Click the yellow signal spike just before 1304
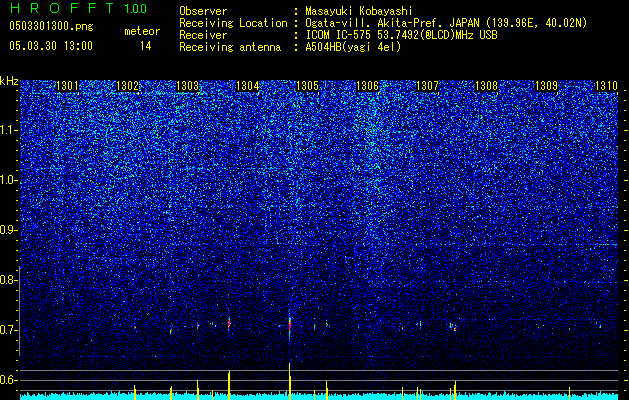The width and height of the screenshot is (629, 400). 229,386
